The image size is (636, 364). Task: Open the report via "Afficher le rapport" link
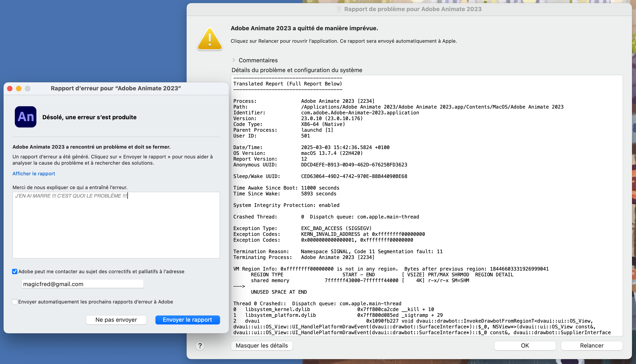coord(34,174)
